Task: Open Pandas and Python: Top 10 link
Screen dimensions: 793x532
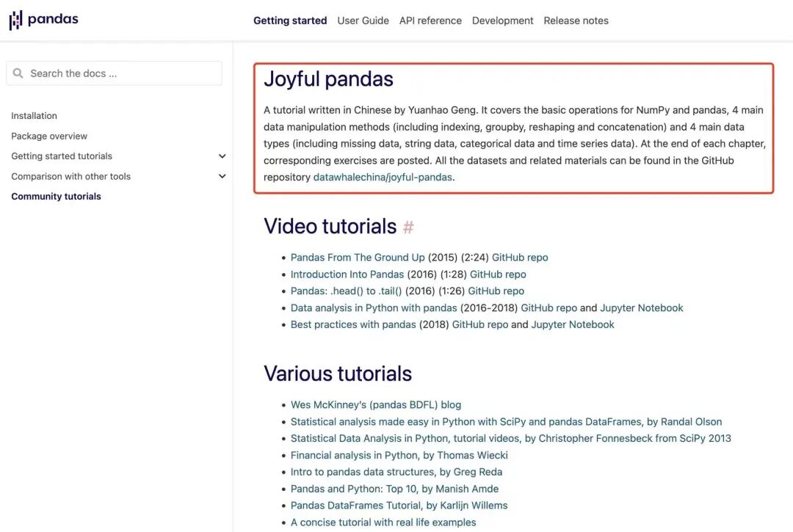Action: [394, 489]
